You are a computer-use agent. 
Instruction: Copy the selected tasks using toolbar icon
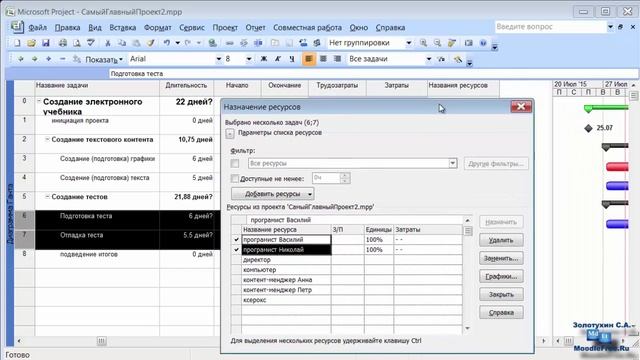(x=122, y=43)
